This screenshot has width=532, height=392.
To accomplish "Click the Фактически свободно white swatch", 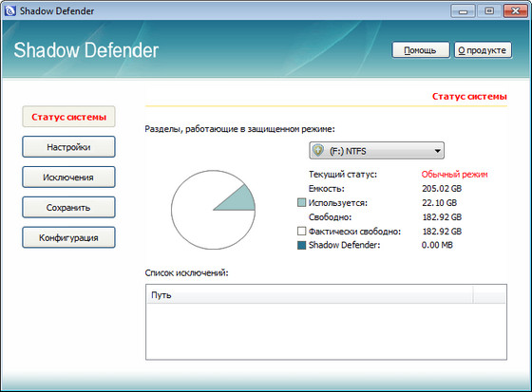I will click(302, 231).
